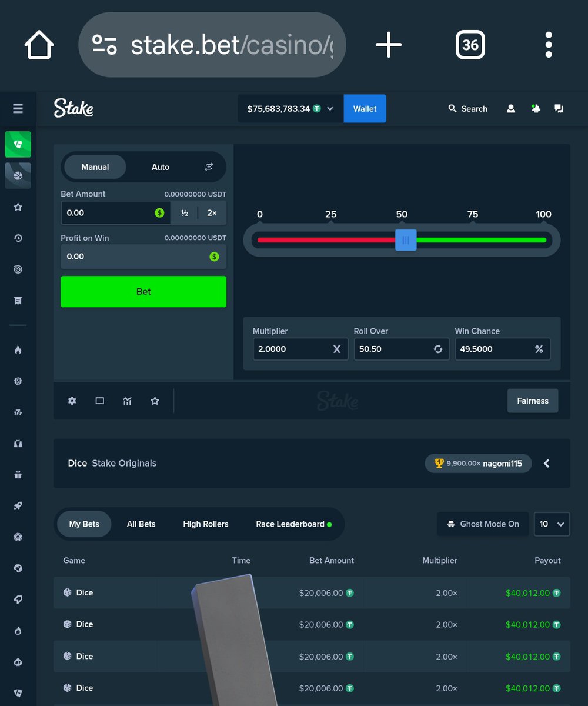Image resolution: width=588 pixels, height=706 pixels.
Task: Open the hamburger sidebar menu
Action: 18,108
